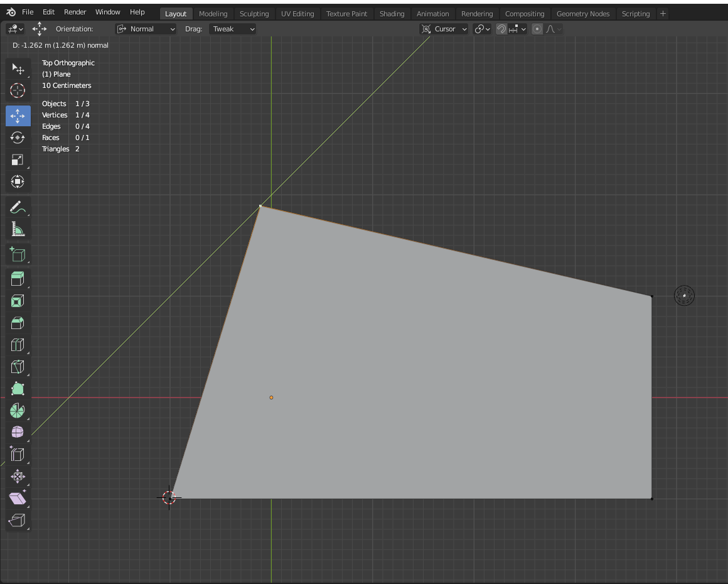Image resolution: width=728 pixels, height=584 pixels.
Task: Select the Knife tool
Action: pyautogui.click(x=18, y=367)
